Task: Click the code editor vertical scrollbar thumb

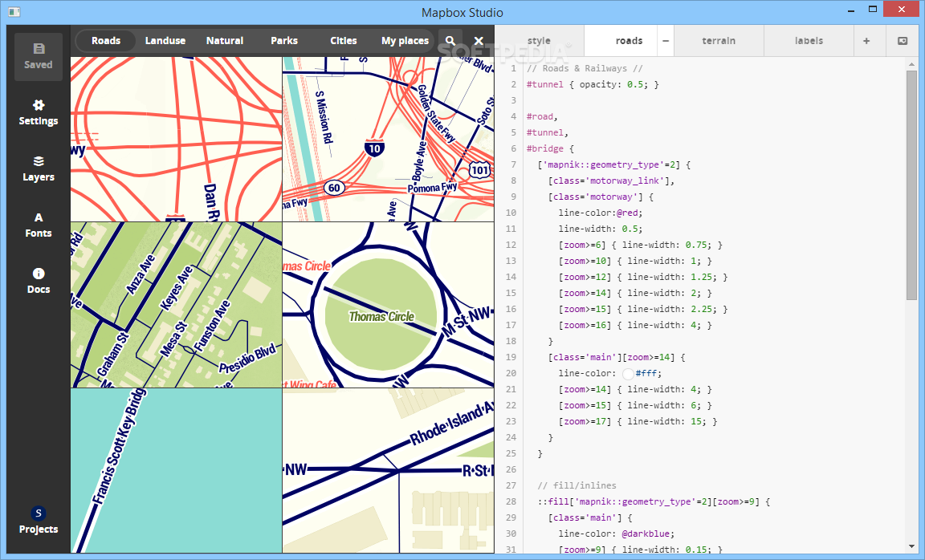Action: click(x=911, y=184)
